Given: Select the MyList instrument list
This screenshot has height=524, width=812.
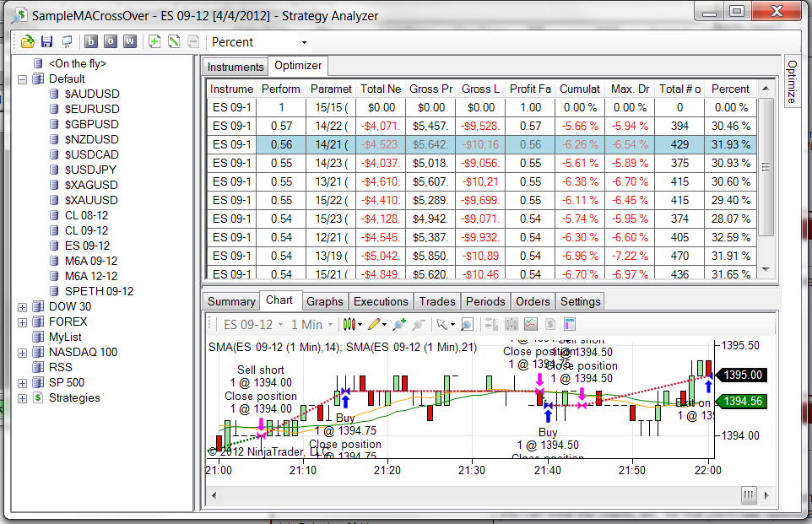Looking at the screenshot, I should pyautogui.click(x=65, y=337).
